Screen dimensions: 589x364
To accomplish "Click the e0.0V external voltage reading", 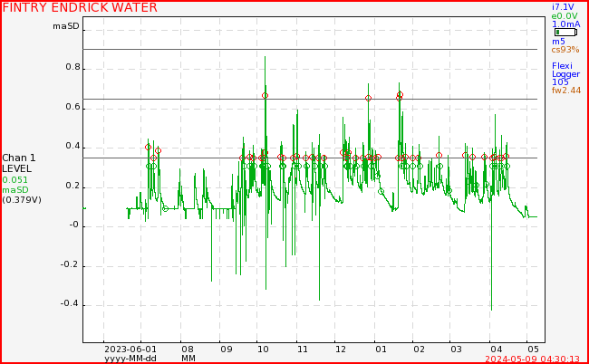I will pos(565,15).
